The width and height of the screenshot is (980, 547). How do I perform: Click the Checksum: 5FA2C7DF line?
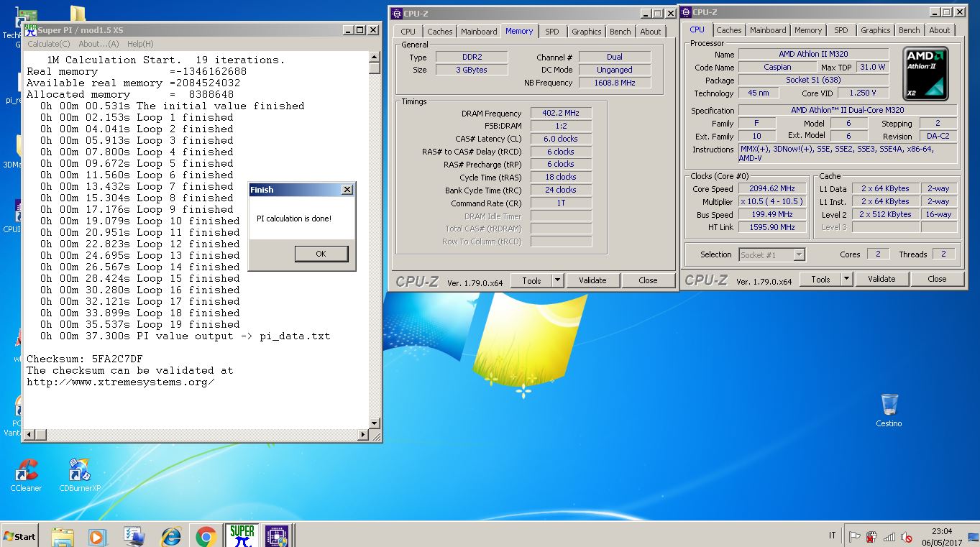(85, 359)
